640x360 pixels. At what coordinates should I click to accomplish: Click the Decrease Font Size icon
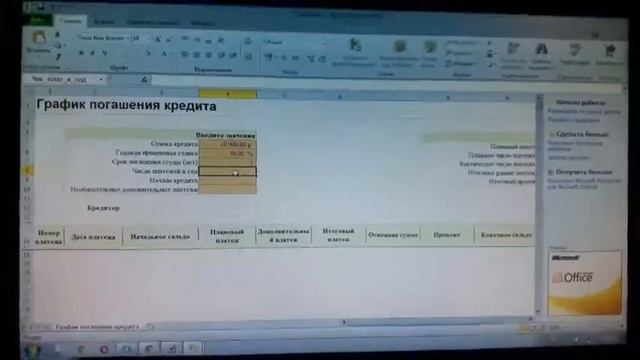pyautogui.click(x=169, y=40)
